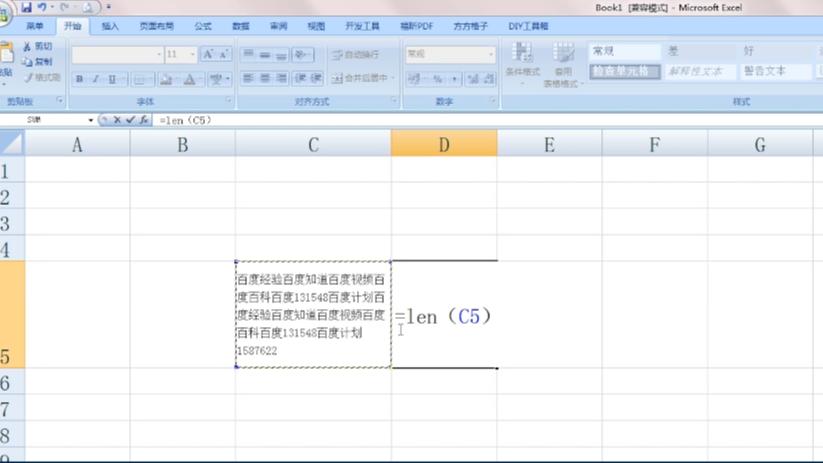Click the Font Color letter A swatch

click(189, 79)
